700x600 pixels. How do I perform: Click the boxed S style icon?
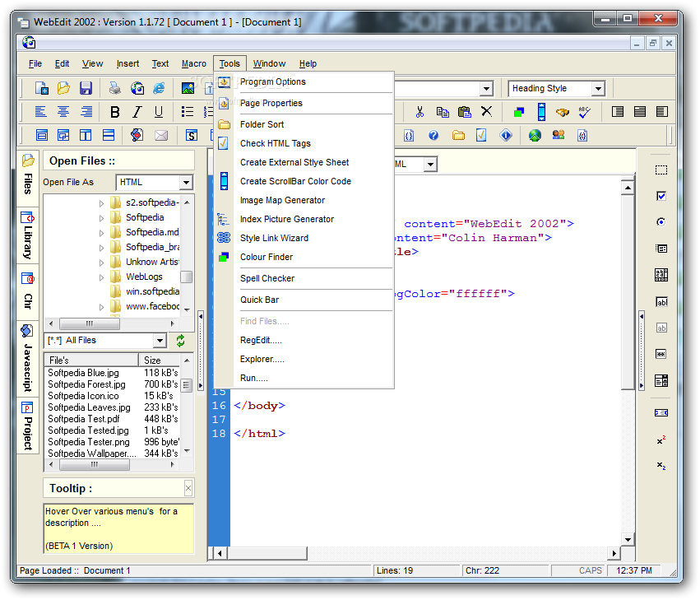(192, 135)
